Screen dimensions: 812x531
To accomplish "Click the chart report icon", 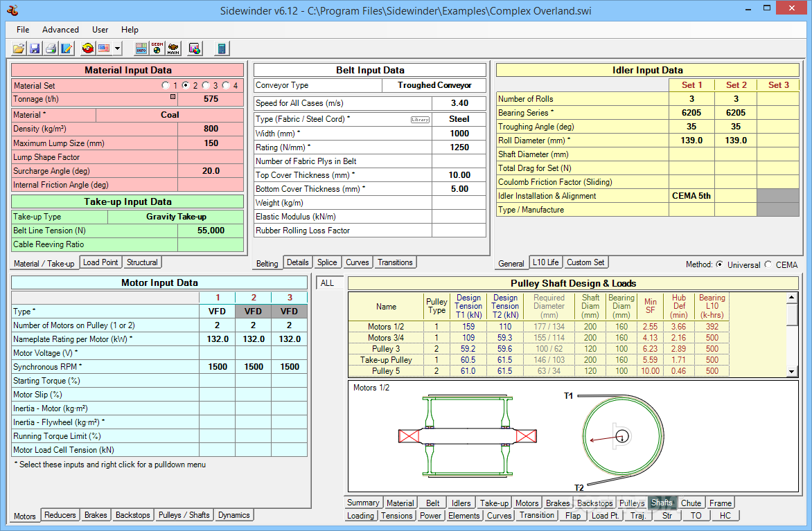I will [x=195, y=48].
